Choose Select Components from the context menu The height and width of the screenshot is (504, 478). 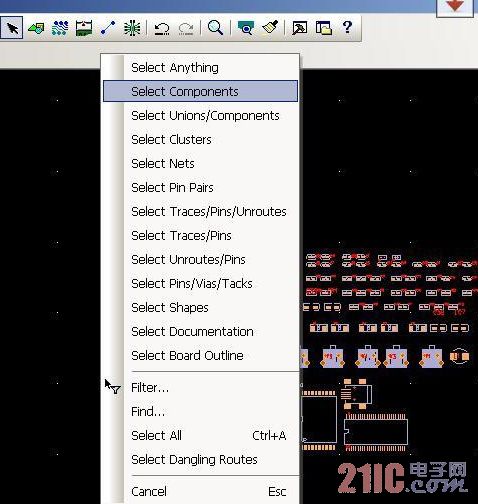[200, 91]
